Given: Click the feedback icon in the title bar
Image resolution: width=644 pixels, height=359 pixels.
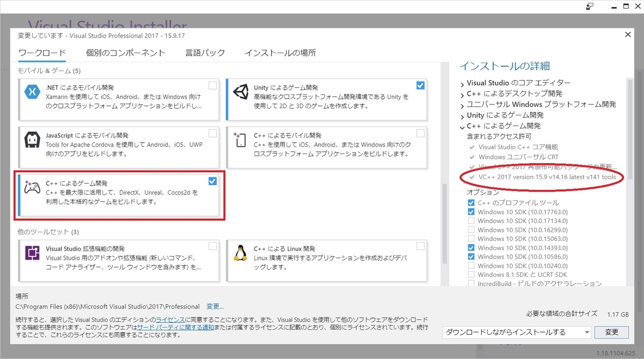Looking at the screenshot, I should pyautogui.click(x=589, y=6).
